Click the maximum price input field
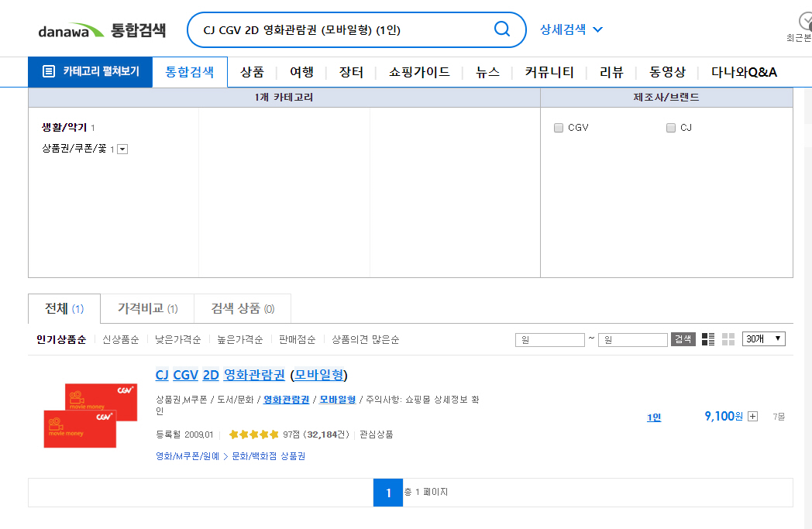 pyautogui.click(x=633, y=339)
